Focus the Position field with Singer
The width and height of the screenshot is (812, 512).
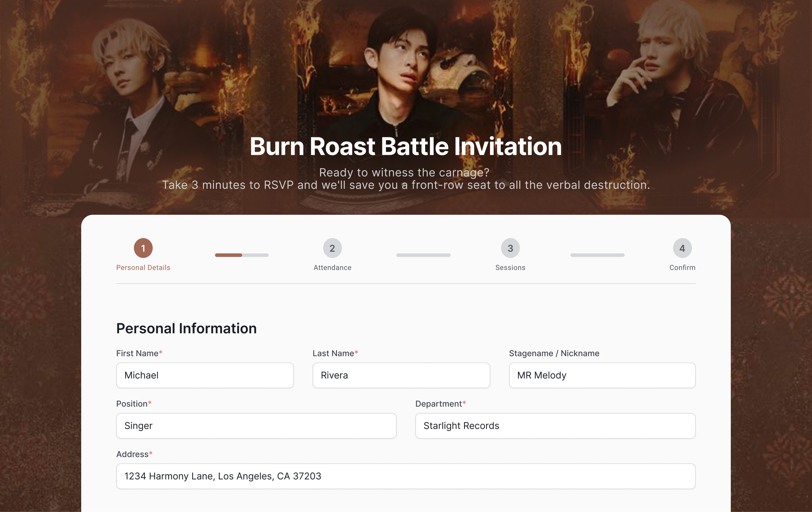[x=256, y=426]
